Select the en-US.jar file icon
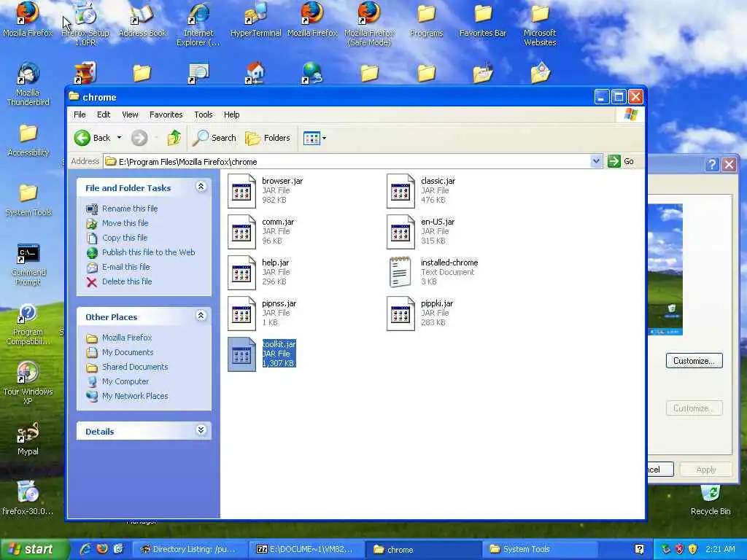The width and height of the screenshot is (747, 560). tap(400, 232)
